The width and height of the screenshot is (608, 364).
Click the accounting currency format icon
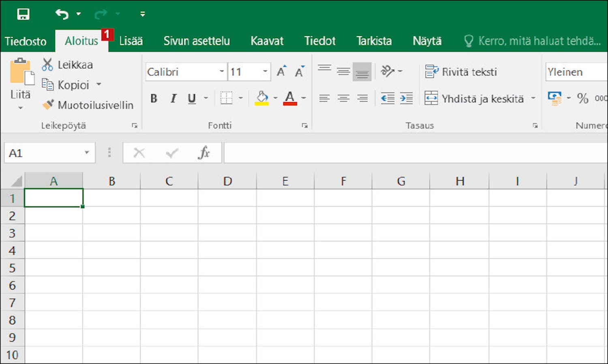(x=554, y=98)
